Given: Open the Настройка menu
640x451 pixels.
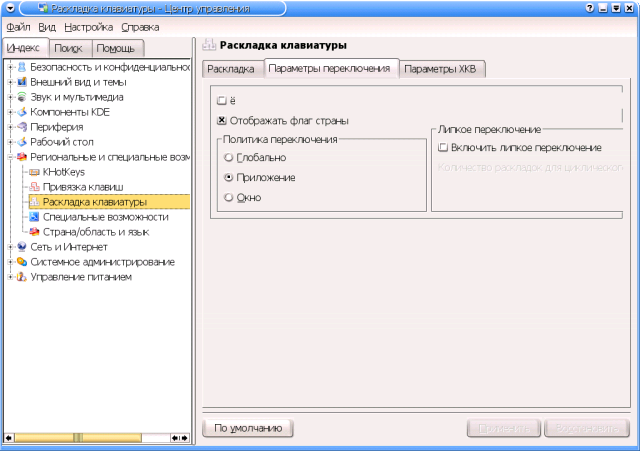Looking at the screenshot, I should tap(96, 27).
